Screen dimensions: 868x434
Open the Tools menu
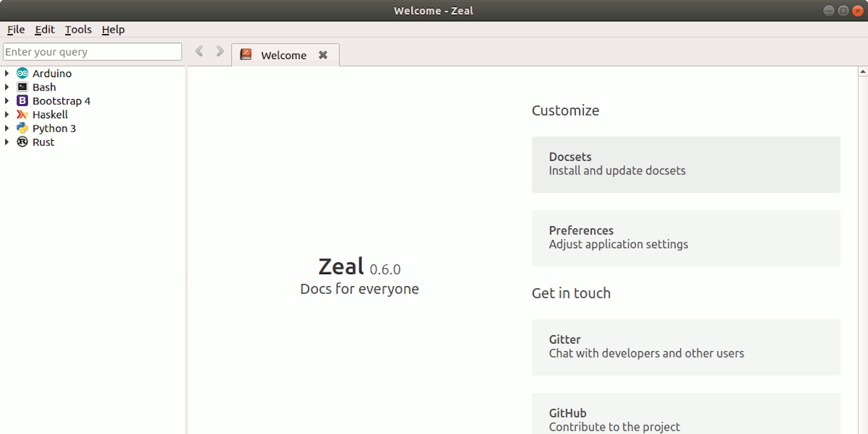(78, 30)
